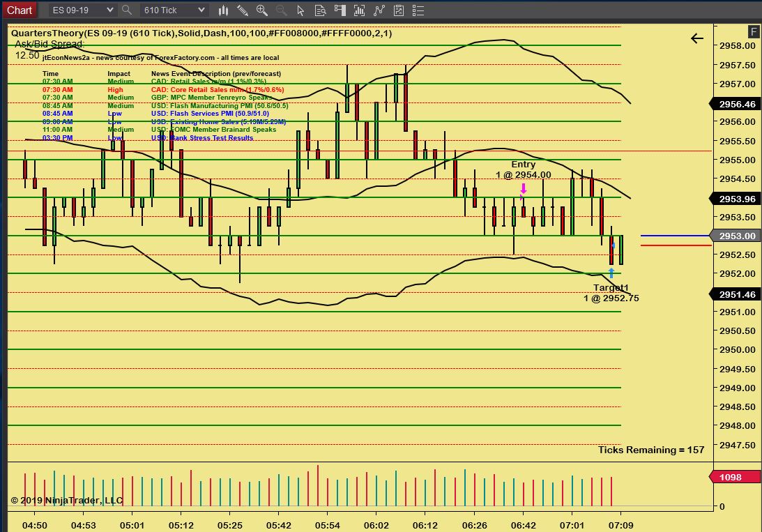This screenshot has width=762, height=532.
Task: Click the News Event Description column header
Action: coord(215,74)
